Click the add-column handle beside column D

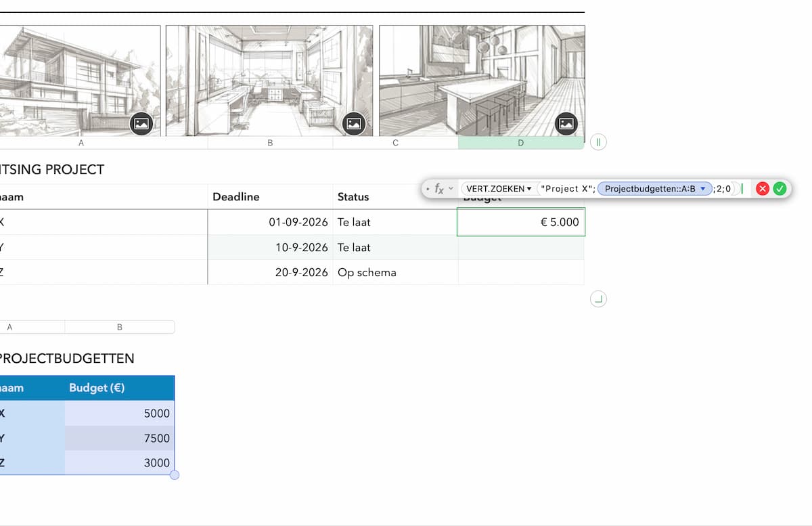(598, 142)
